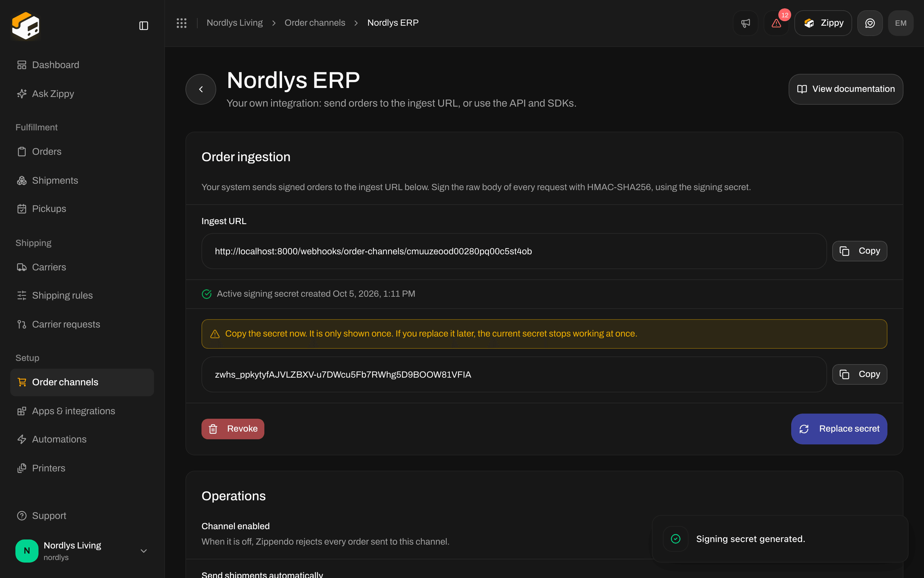This screenshot has height=578, width=924.
Task: Select the signing secret field
Action: pyautogui.click(x=514, y=374)
